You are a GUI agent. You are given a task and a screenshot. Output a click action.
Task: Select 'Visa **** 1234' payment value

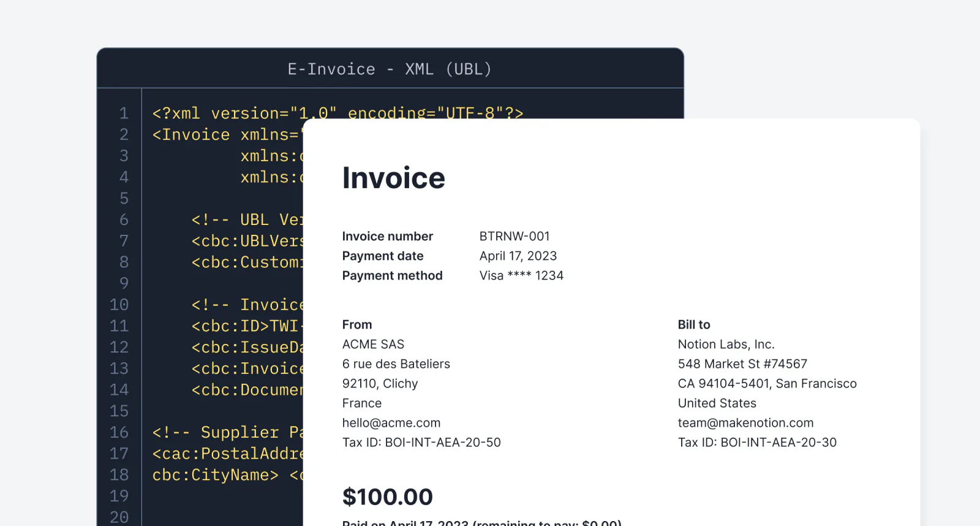click(x=521, y=276)
